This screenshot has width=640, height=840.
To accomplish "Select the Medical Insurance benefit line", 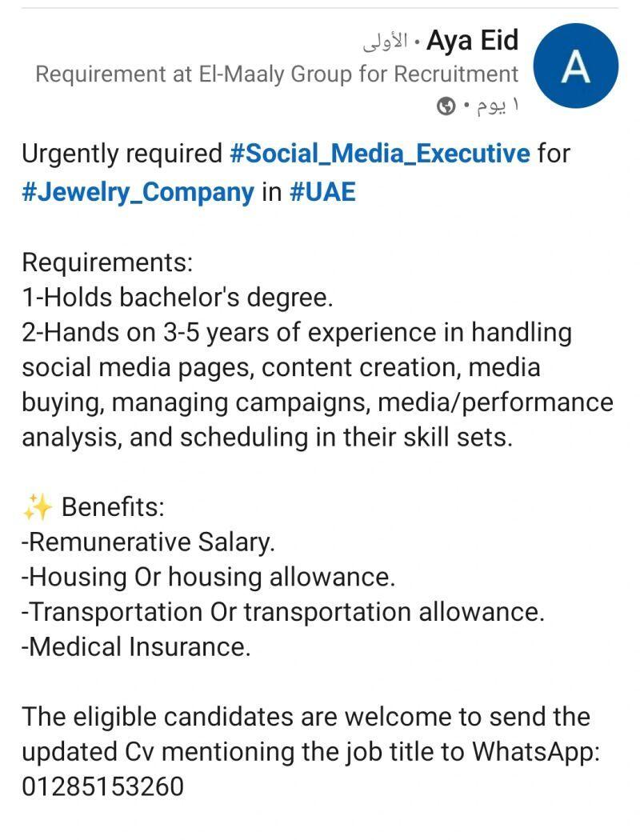I will (136, 646).
